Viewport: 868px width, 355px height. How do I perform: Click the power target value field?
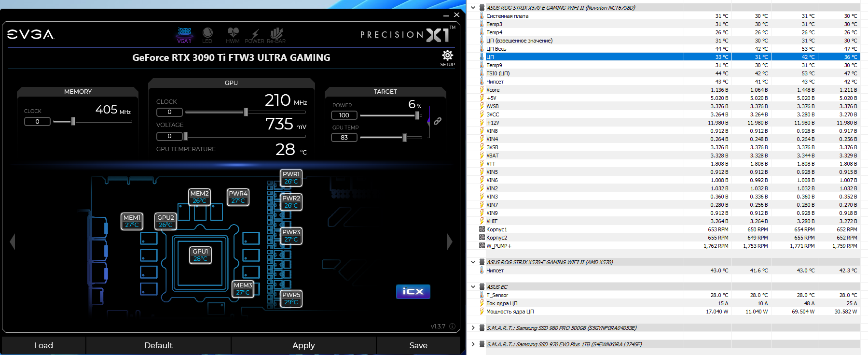[x=344, y=115]
